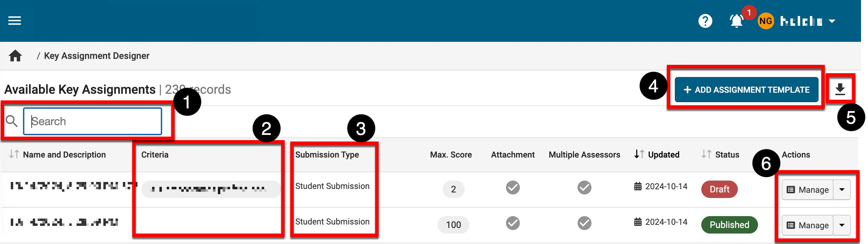The image size is (868, 244).
Task: Click the NG user avatar
Action: 765,21
